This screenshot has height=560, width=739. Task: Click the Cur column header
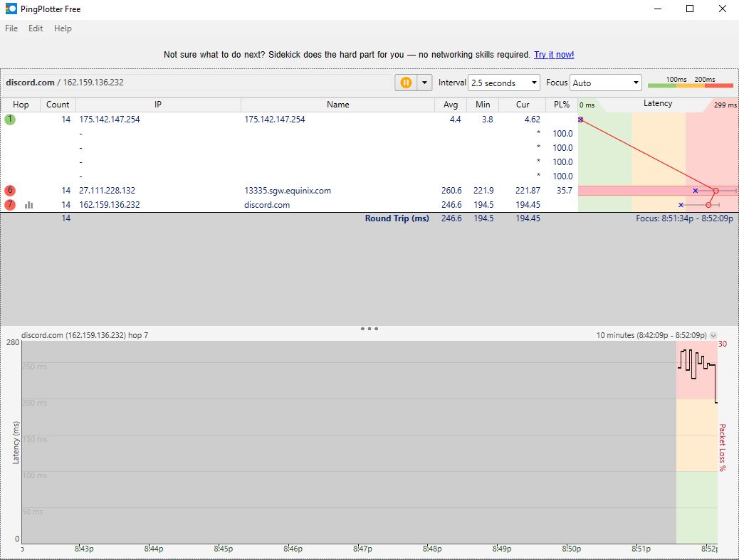click(x=522, y=105)
